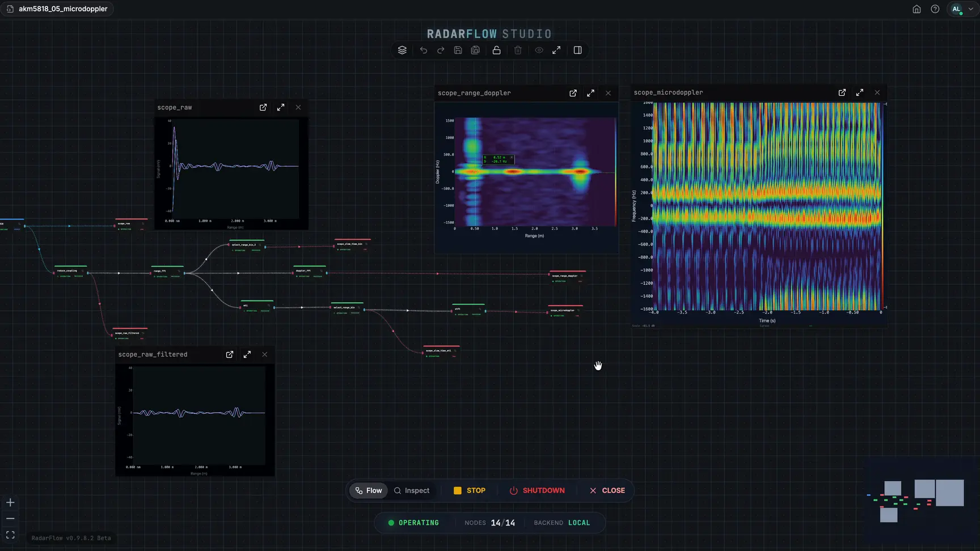Select the stft node

[468, 310]
